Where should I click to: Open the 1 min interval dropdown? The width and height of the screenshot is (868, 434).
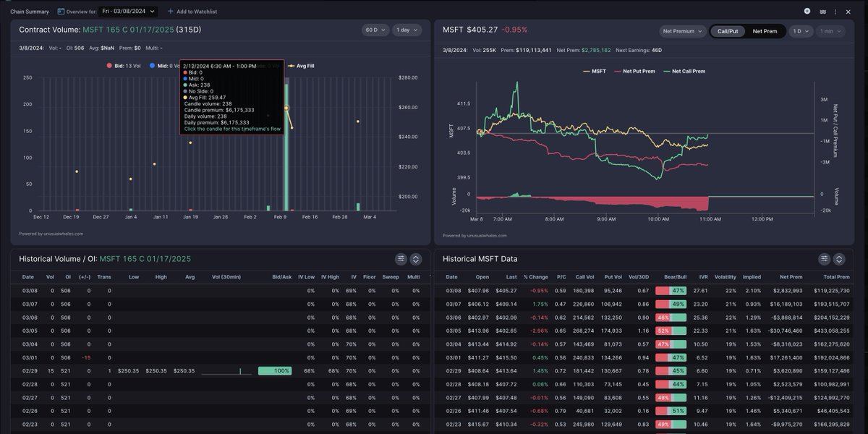tap(830, 31)
